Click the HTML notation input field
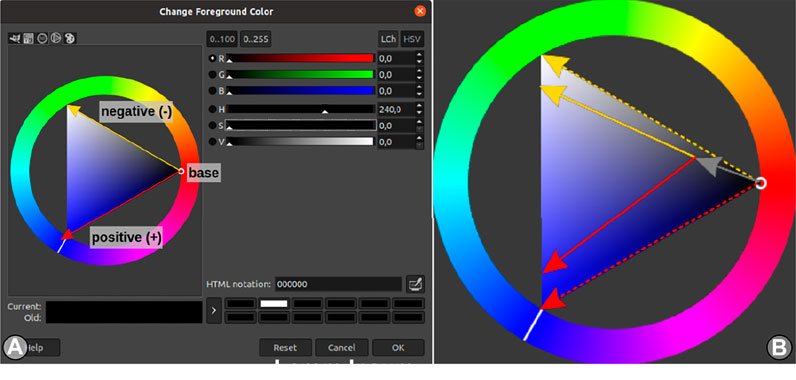The width and height of the screenshot is (796, 380). pos(339,284)
